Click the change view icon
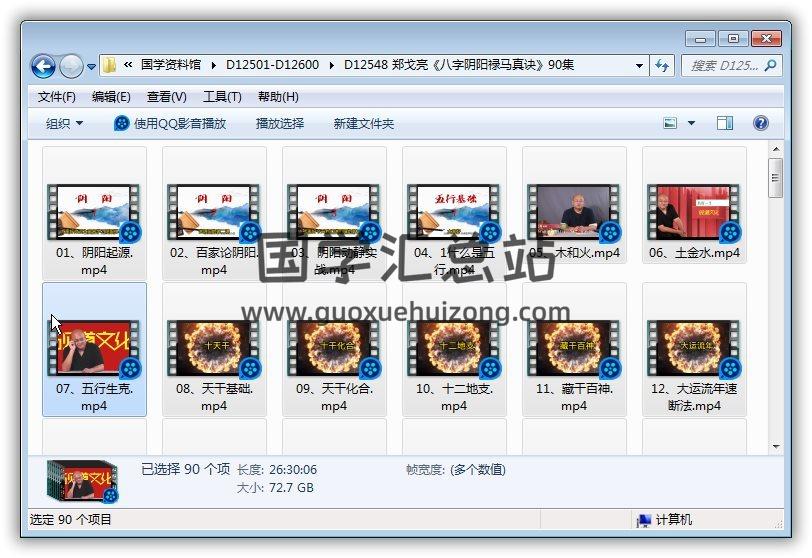The height and width of the screenshot is (558, 812). pyautogui.click(x=671, y=123)
